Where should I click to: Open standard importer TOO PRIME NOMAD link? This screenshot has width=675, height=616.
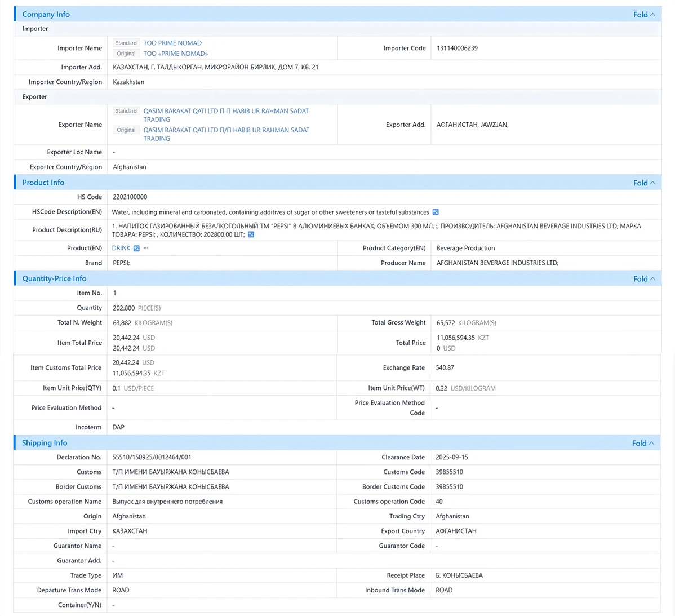click(x=172, y=43)
